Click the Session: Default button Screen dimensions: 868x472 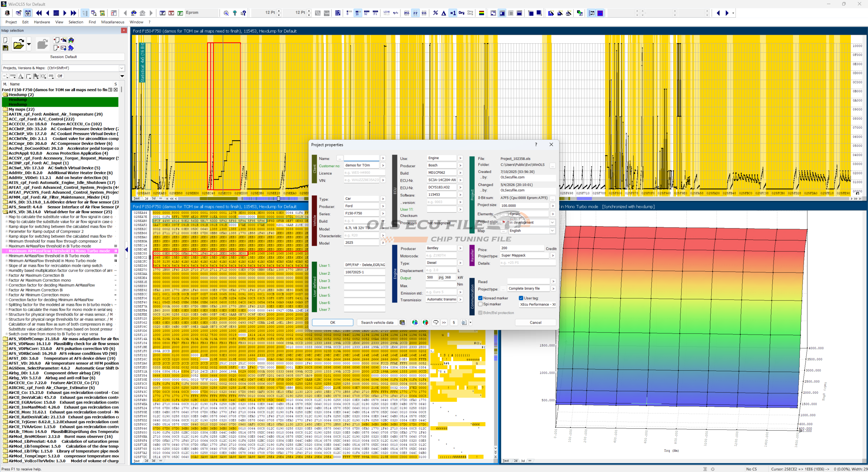63,57
